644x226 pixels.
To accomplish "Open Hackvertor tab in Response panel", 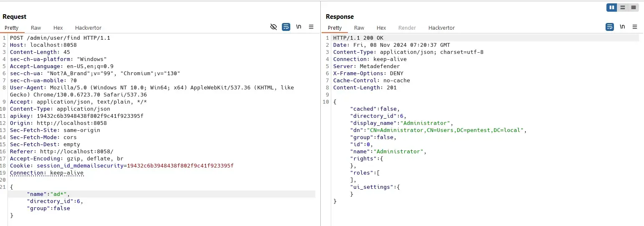I will [441, 28].
